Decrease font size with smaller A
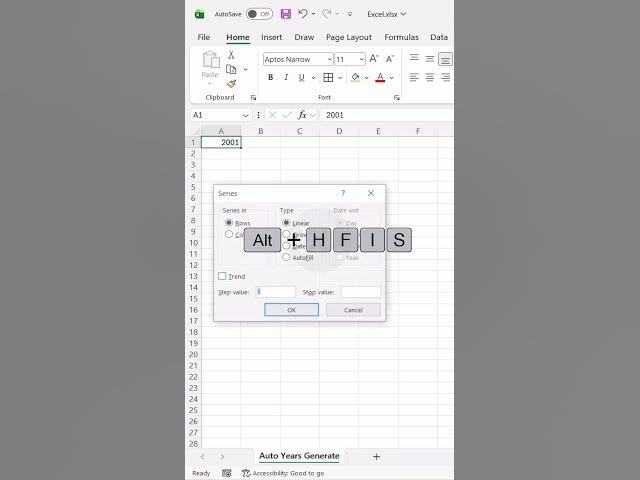The height and width of the screenshot is (480, 640). (390, 59)
